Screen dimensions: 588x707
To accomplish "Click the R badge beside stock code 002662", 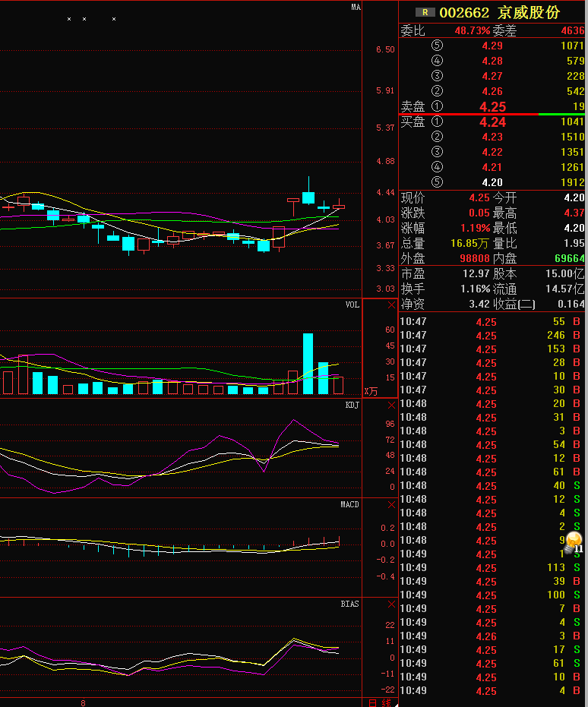I will [x=425, y=13].
